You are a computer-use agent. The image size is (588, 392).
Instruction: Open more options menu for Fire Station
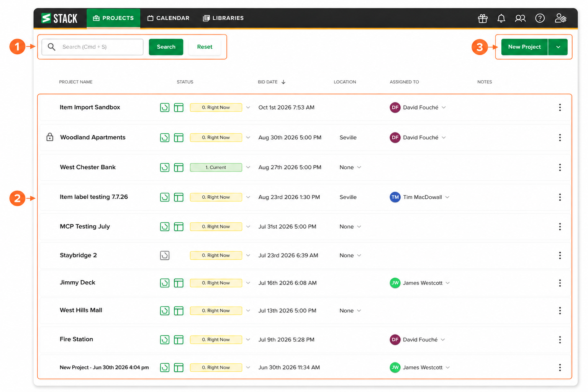(x=560, y=340)
